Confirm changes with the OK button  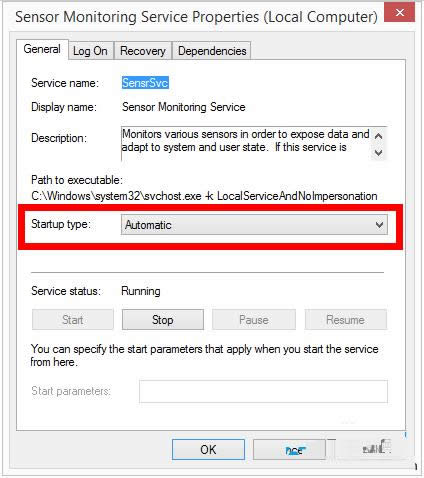point(208,449)
